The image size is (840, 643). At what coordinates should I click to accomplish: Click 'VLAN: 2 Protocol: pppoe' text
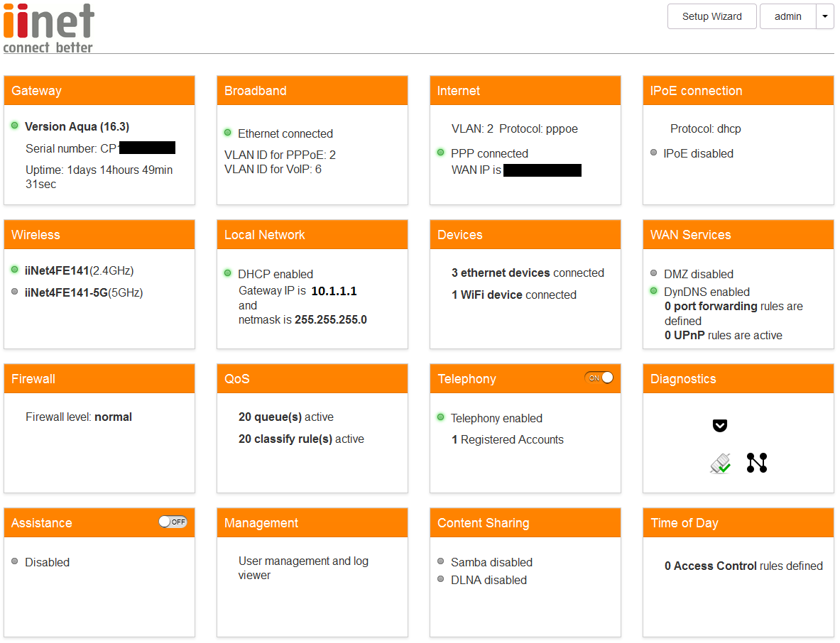click(515, 128)
